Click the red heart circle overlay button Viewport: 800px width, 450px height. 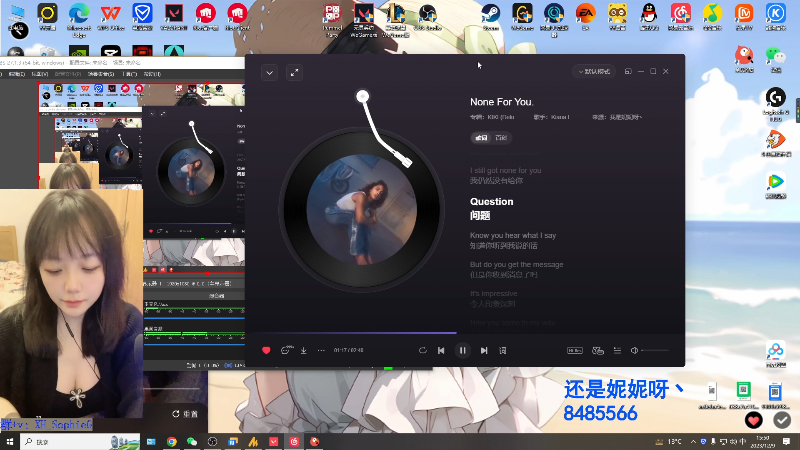point(754,420)
